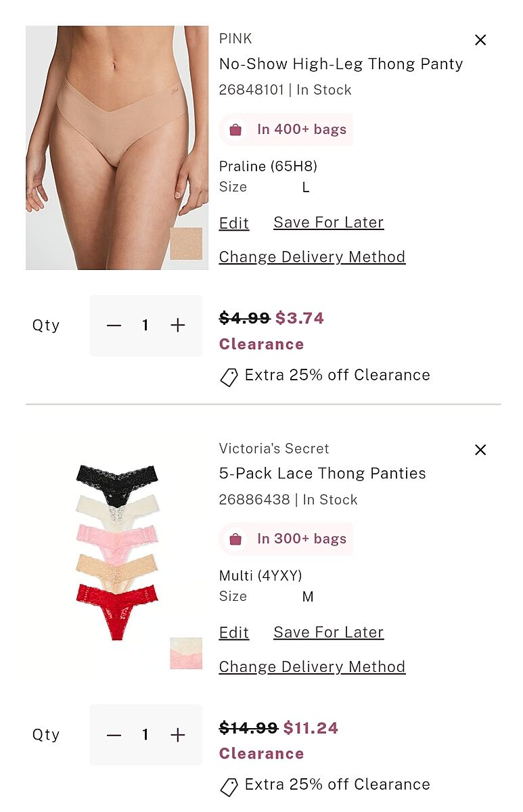Image resolution: width=523 pixels, height=812 pixels.
Task: Decrease quantity of 5-Pack Lace Thong
Action: point(114,735)
